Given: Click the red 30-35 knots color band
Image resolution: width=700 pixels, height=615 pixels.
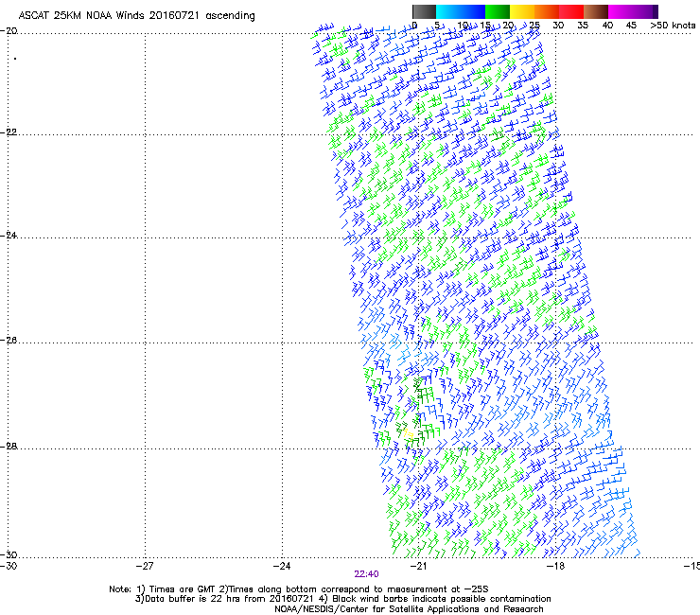Looking at the screenshot, I should point(571,11).
